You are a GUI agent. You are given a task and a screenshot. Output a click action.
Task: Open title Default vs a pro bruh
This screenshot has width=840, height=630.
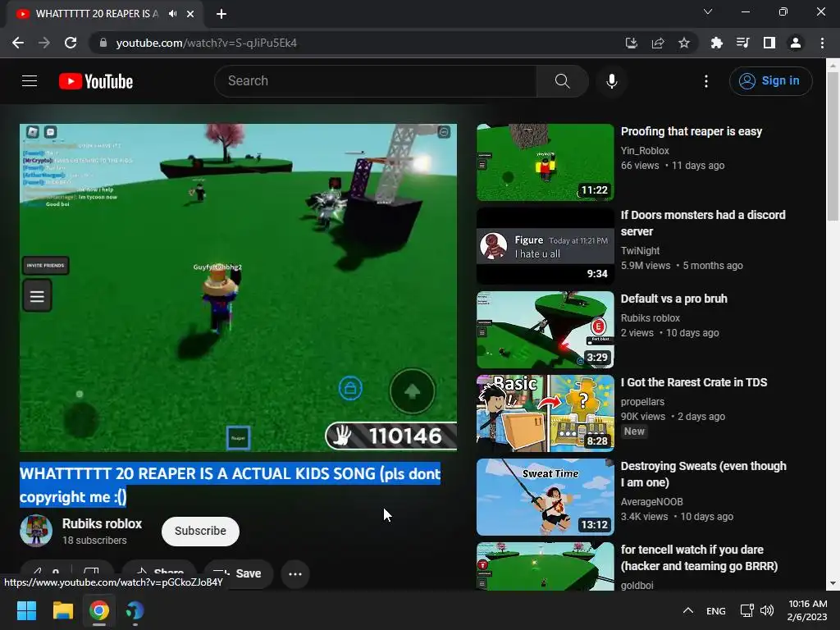[x=674, y=299]
